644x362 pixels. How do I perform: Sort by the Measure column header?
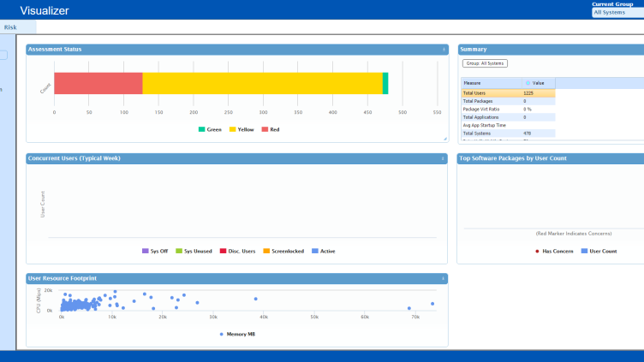[x=492, y=83]
